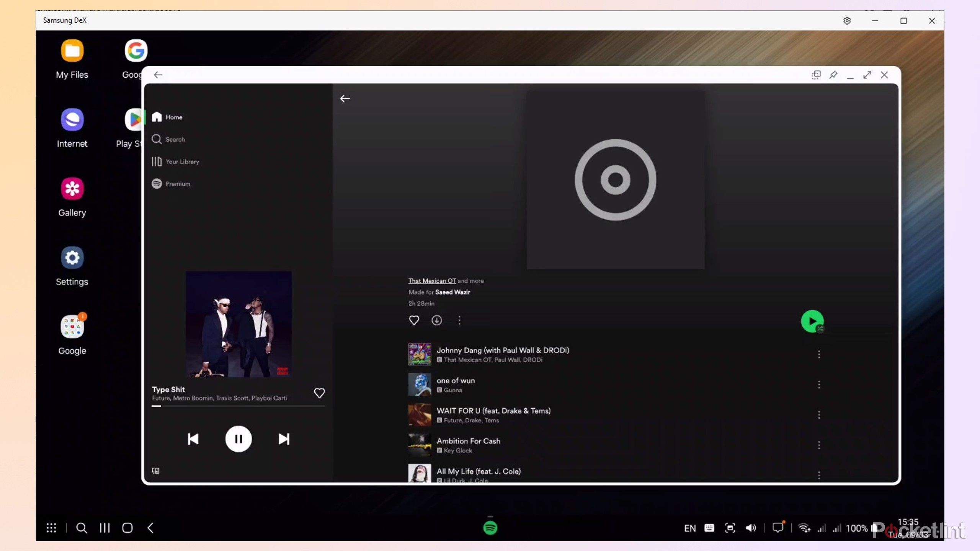Download the playlist for offline listening
The width and height of the screenshot is (980, 551).
(436, 320)
